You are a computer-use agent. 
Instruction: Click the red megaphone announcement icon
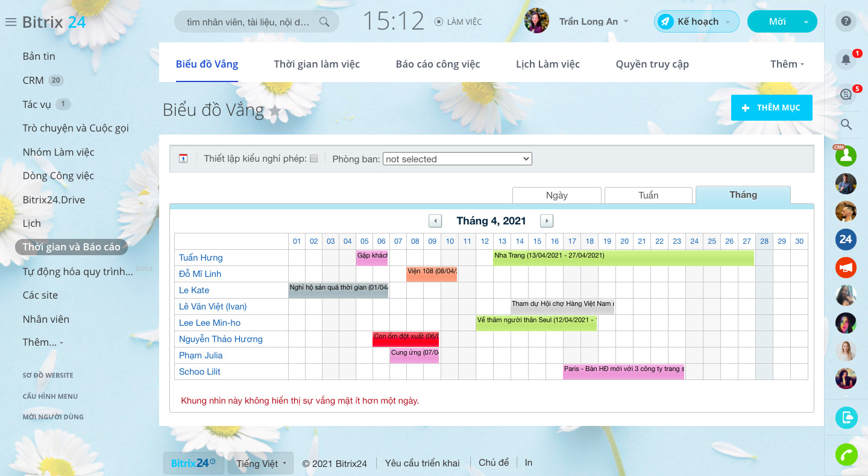(846, 267)
